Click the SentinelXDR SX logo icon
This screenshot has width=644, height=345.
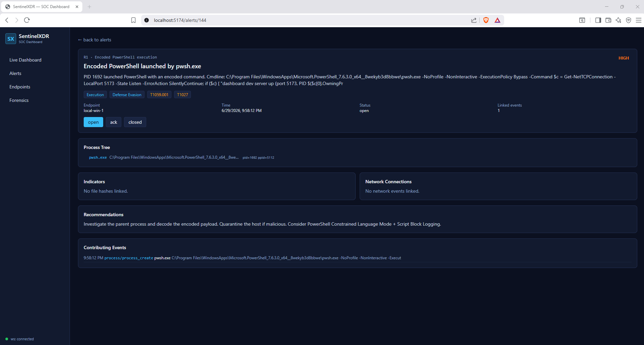[x=11, y=39]
